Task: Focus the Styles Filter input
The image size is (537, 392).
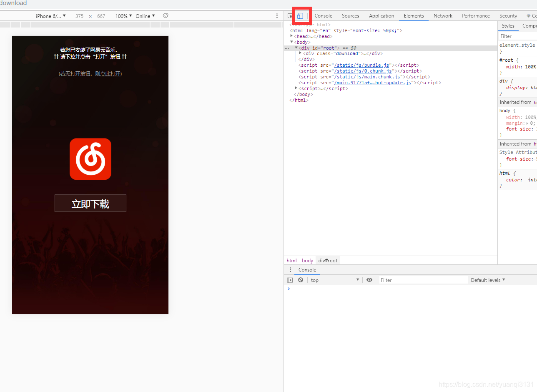Action: [x=517, y=36]
